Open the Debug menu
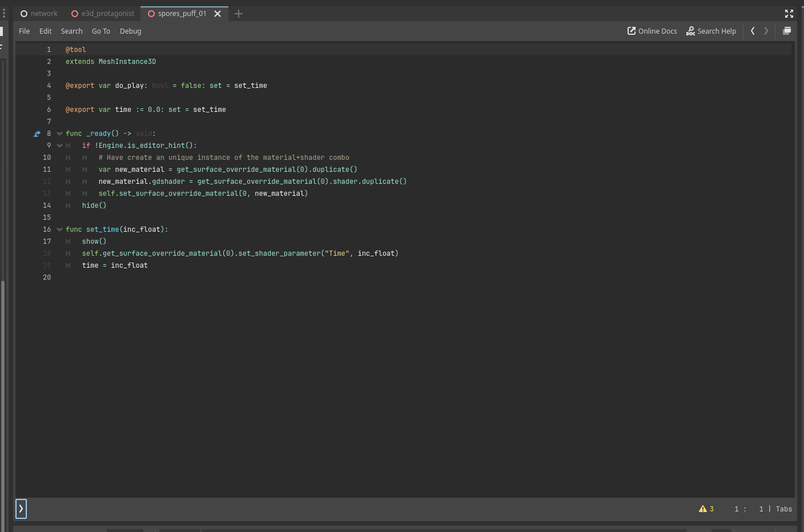This screenshot has width=804, height=532. click(x=130, y=31)
